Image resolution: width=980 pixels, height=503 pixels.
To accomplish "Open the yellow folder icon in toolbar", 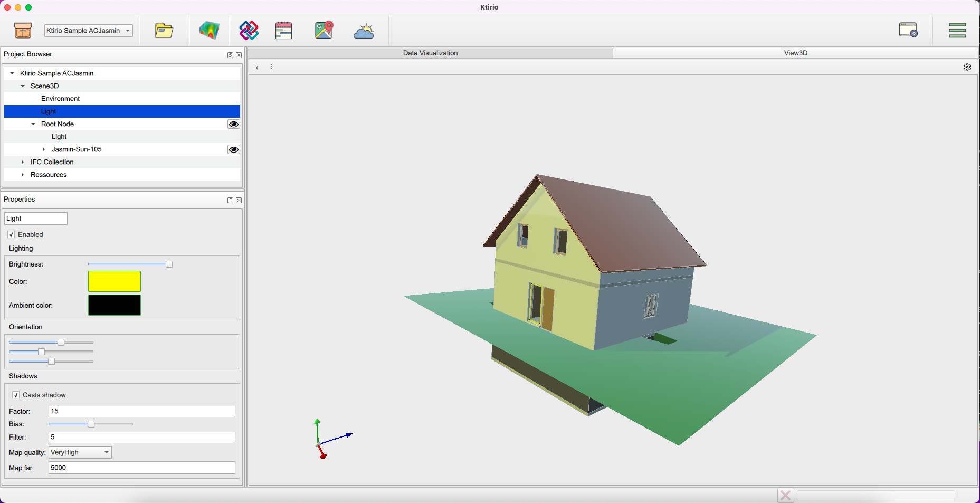I will [x=164, y=31].
